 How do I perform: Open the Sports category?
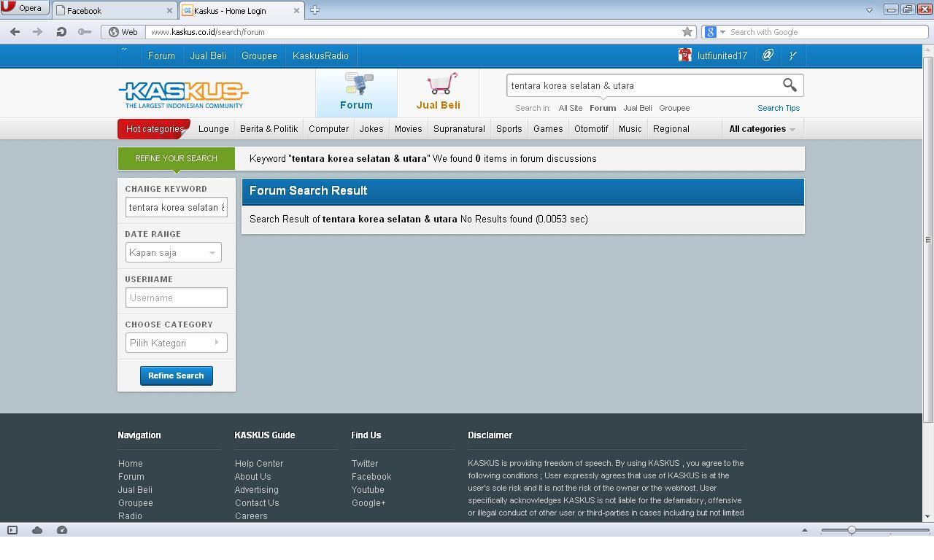pos(509,129)
